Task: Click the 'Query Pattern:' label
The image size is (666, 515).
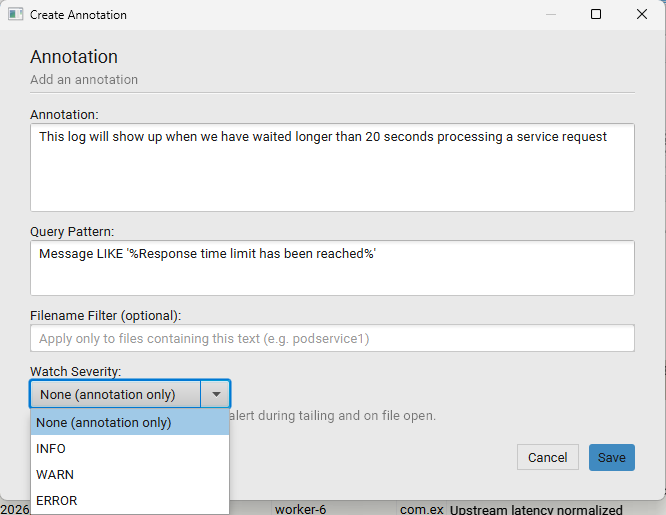Action: pyautogui.click(x=72, y=232)
